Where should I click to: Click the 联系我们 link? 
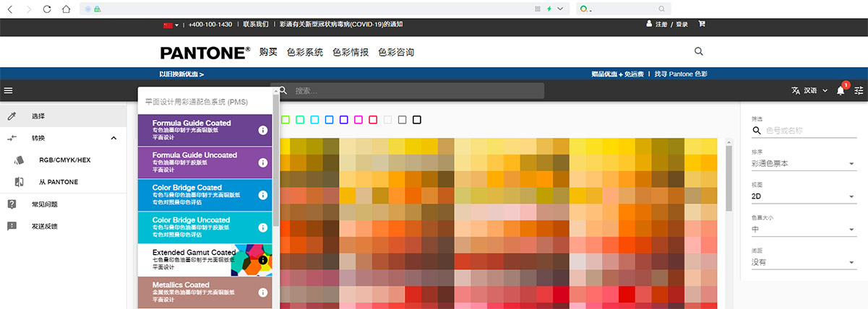(257, 24)
